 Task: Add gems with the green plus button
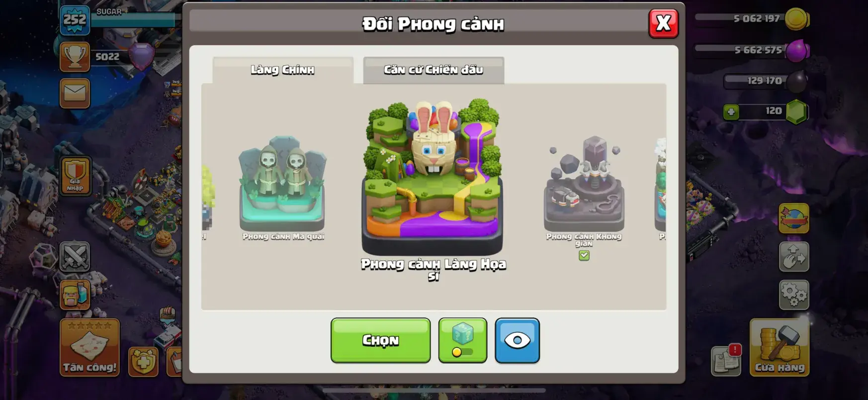[x=731, y=112]
